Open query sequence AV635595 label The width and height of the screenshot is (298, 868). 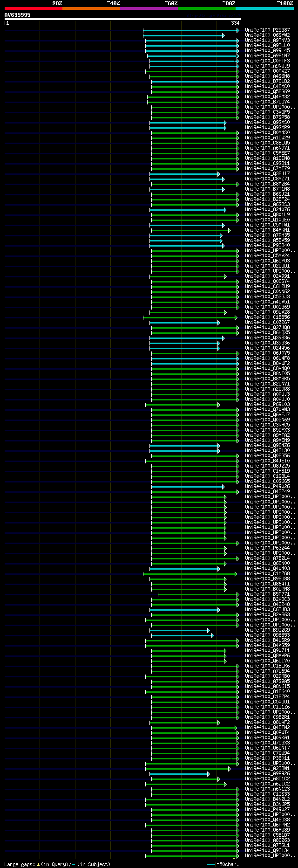point(18,15)
